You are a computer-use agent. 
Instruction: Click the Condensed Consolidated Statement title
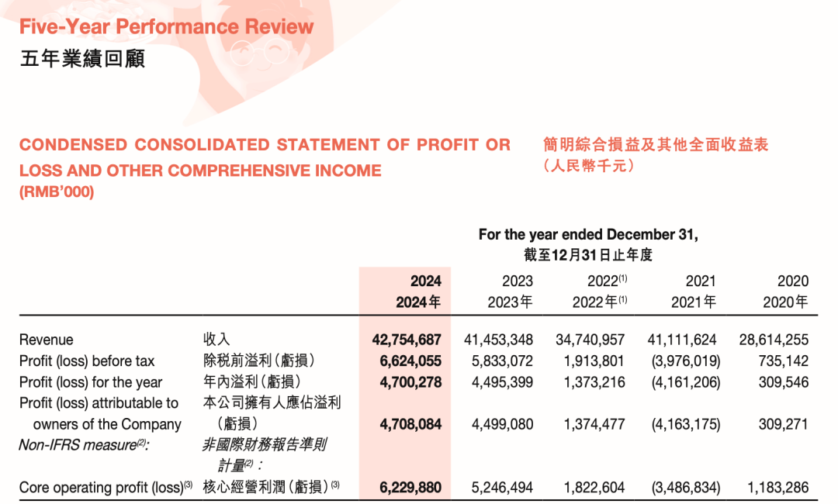(265, 157)
